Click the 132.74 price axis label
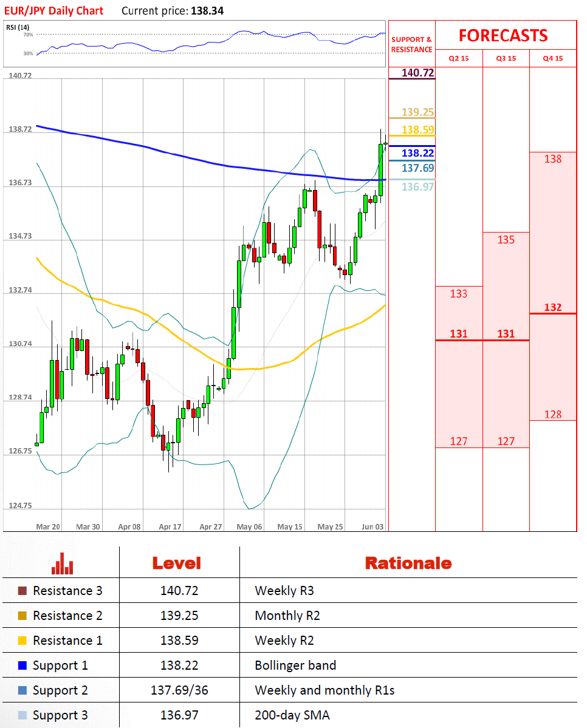This screenshot has height=728, width=587. [x=21, y=290]
